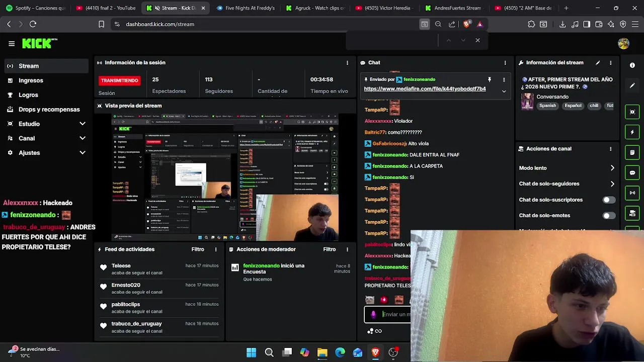
Task: Click the info icon in right rail
Action: click(x=632, y=65)
